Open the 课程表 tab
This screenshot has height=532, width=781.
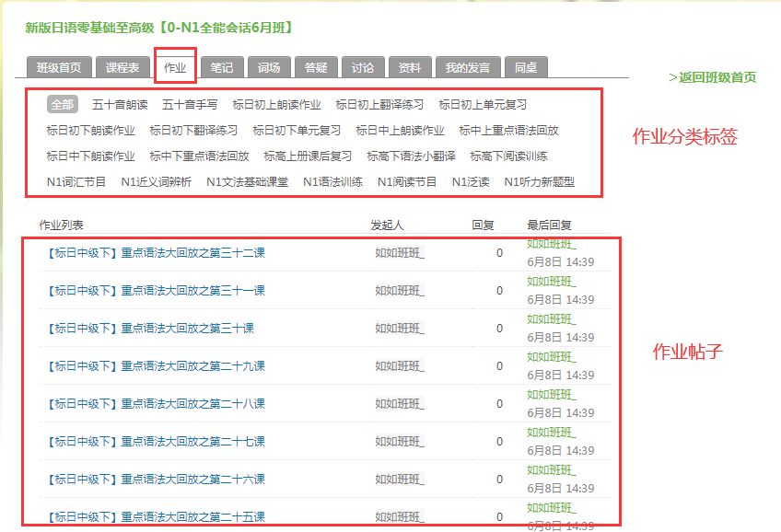click(x=122, y=67)
